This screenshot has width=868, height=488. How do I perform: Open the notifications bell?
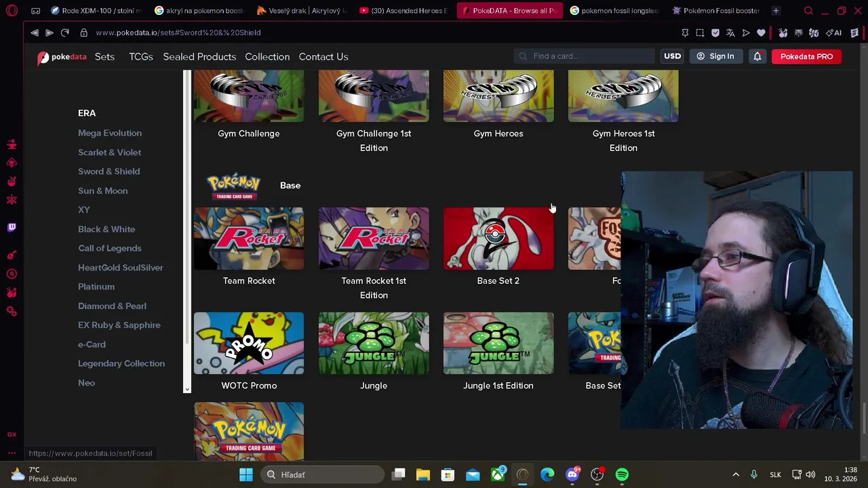757,56
